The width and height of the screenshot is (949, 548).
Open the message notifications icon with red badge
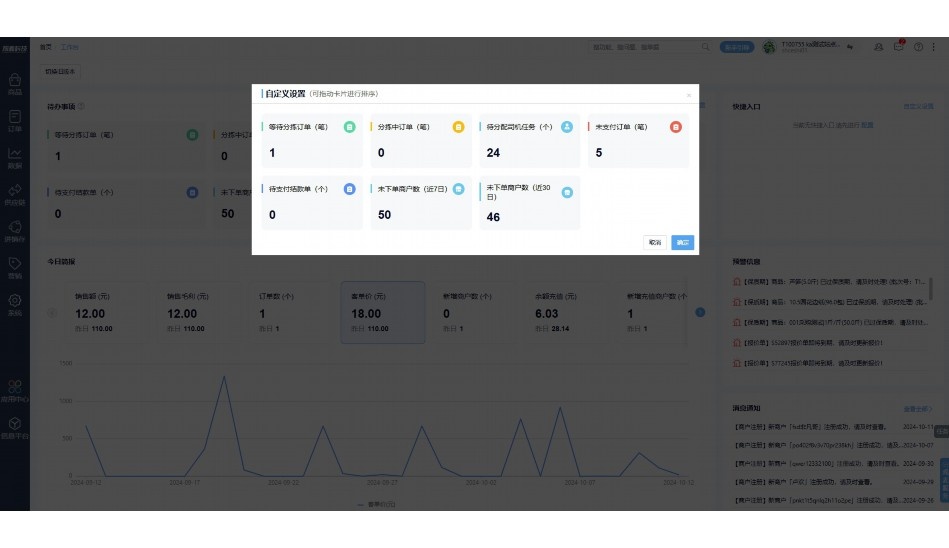[x=898, y=47]
